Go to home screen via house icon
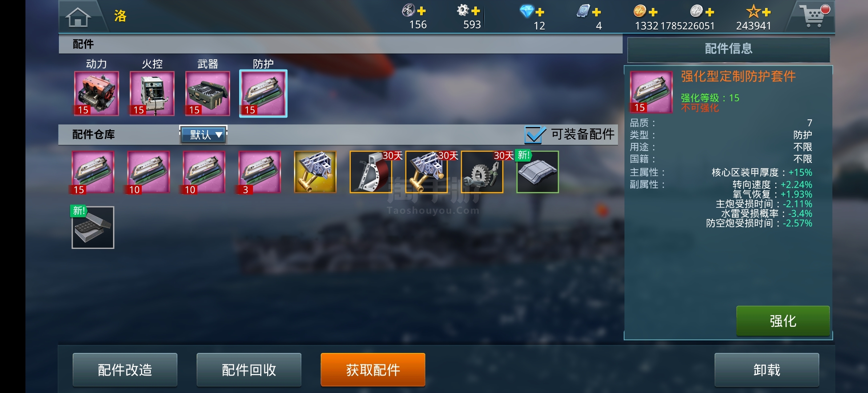Image resolution: width=868 pixels, height=393 pixels. click(x=78, y=17)
